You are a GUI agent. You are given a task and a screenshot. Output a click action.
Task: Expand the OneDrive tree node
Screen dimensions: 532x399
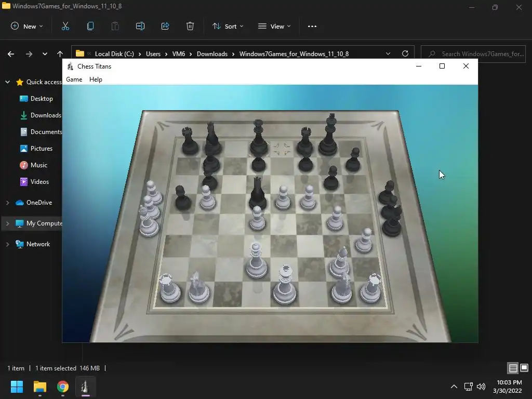coord(7,203)
